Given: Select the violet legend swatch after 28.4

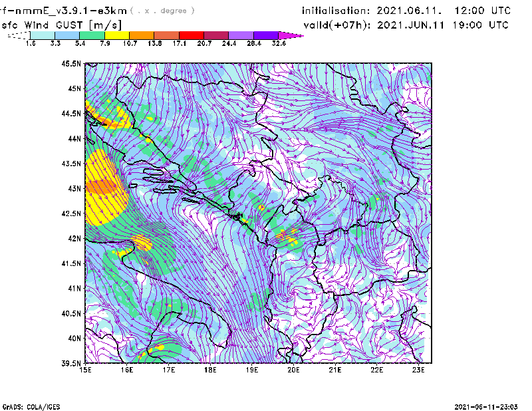Looking at the screenshot, I should click(x=266, y=35).
